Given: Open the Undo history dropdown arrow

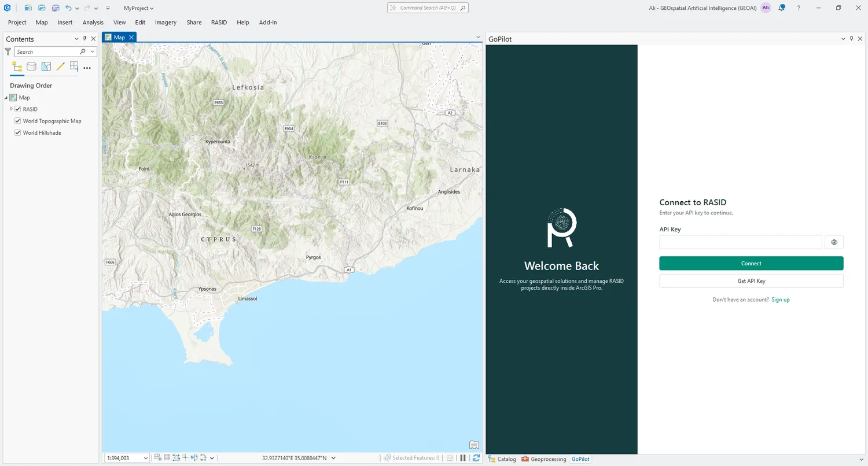Looking at the screenshot, I should point(77,9).
